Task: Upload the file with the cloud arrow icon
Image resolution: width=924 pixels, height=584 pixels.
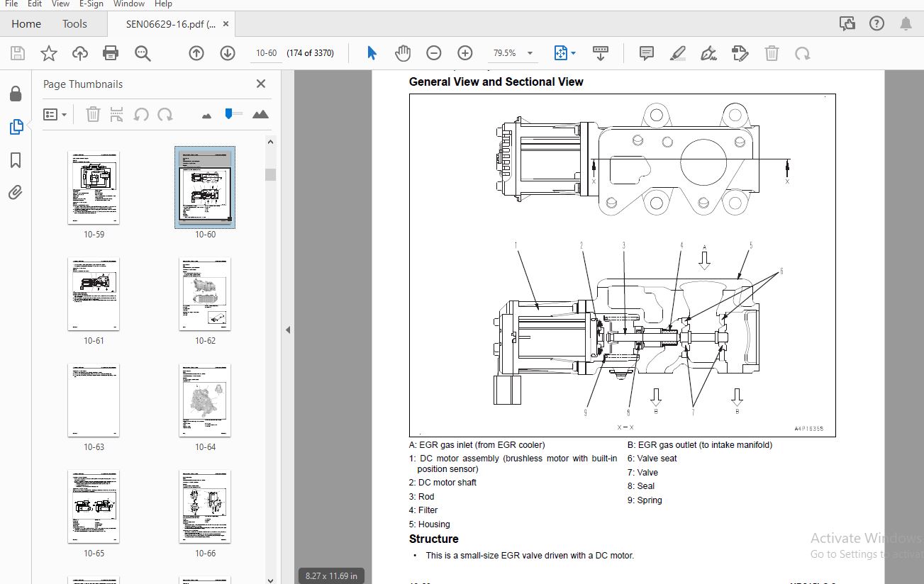Action: coord(79,53)
